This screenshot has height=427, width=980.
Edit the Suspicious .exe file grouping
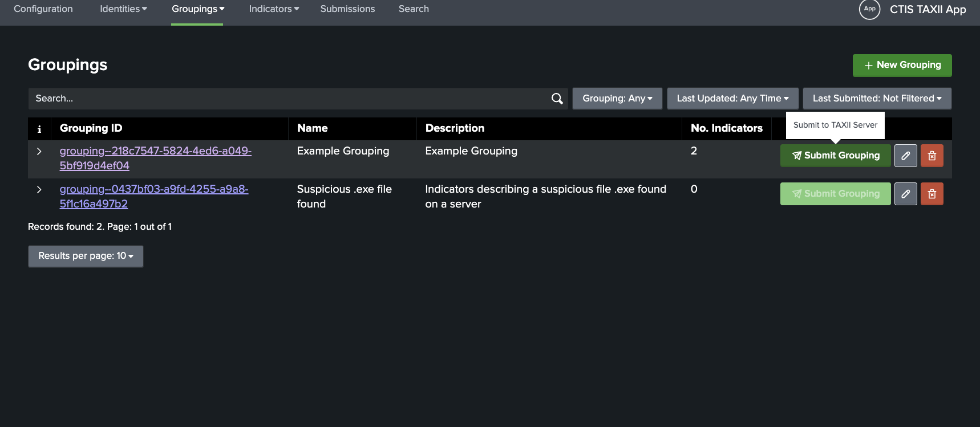[905, 194]
